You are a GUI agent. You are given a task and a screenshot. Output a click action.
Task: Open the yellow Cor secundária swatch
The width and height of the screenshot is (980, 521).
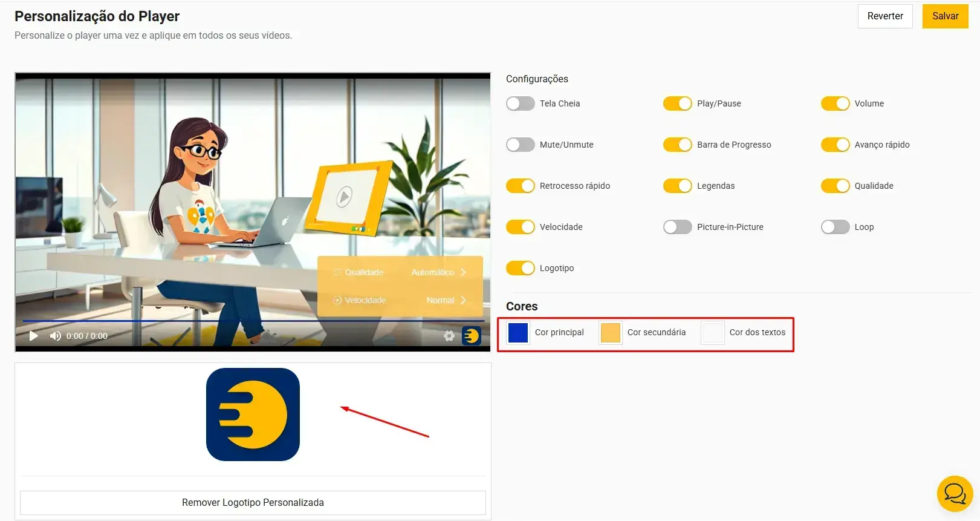[610, 333]
